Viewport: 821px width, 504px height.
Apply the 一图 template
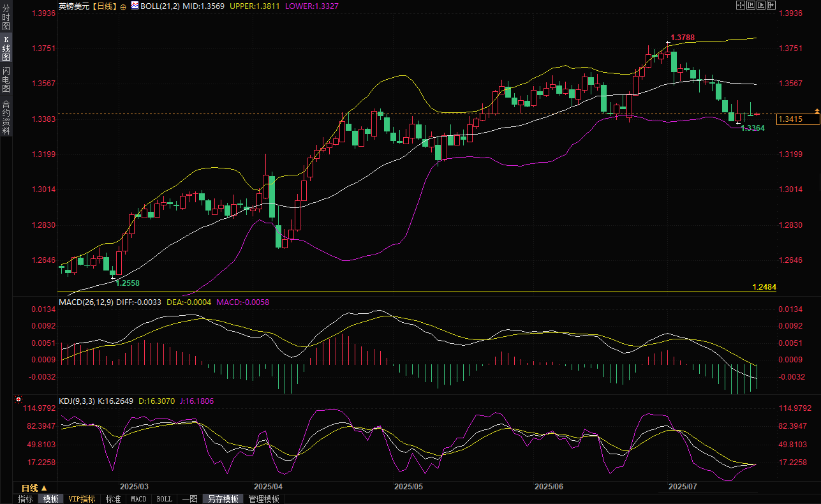189,499
